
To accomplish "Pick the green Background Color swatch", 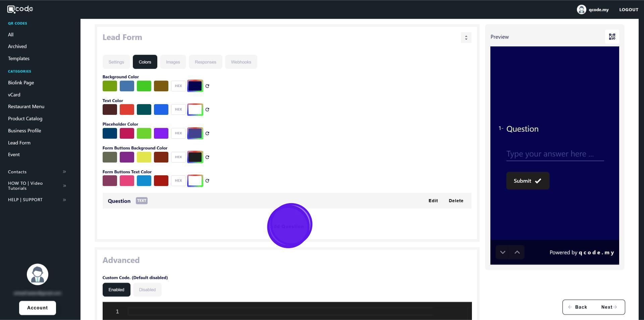I will (x=144, y=86).
